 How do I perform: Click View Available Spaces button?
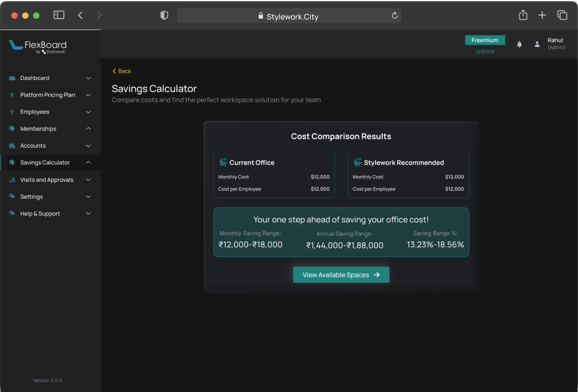click(x=341, y=275)
